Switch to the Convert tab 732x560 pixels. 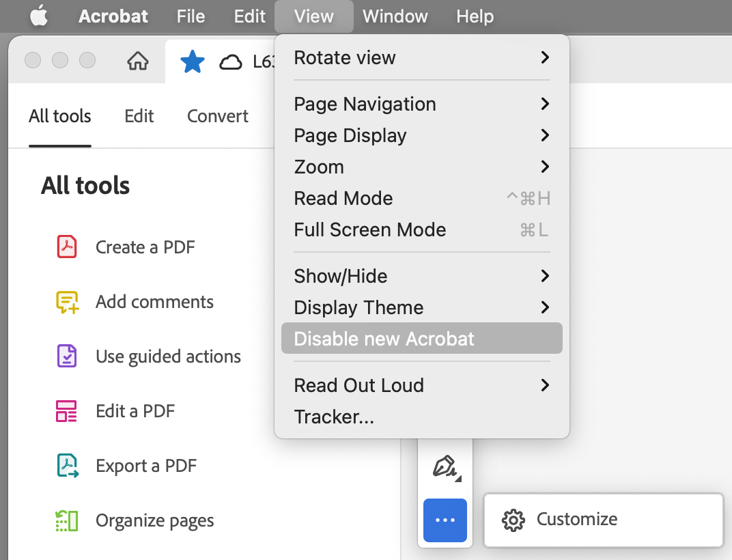tap(217, 116)
